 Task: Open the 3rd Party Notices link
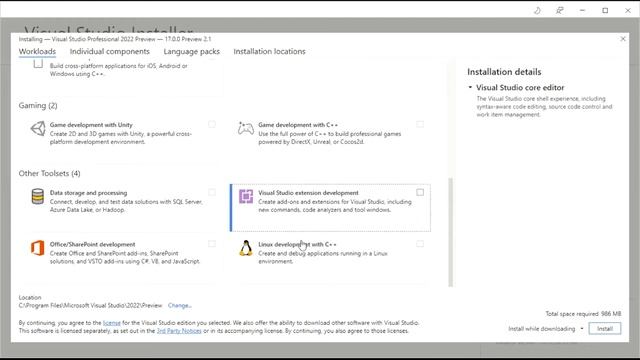coord(179,331)
